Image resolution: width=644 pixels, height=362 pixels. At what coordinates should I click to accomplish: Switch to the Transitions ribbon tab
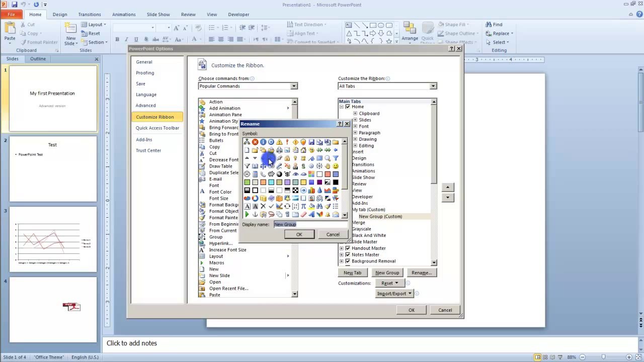[x=90, y=15]
